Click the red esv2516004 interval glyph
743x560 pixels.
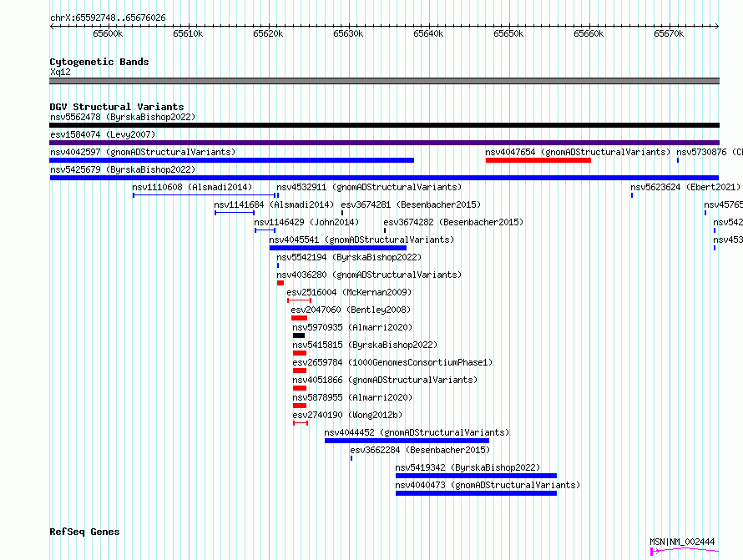pyautogui.click(x=299, y=300)
